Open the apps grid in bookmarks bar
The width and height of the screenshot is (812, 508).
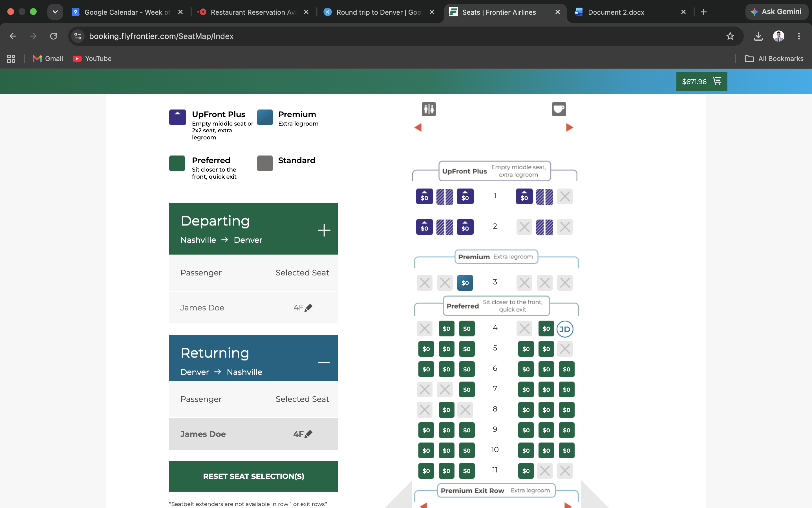tap(11, 58)
